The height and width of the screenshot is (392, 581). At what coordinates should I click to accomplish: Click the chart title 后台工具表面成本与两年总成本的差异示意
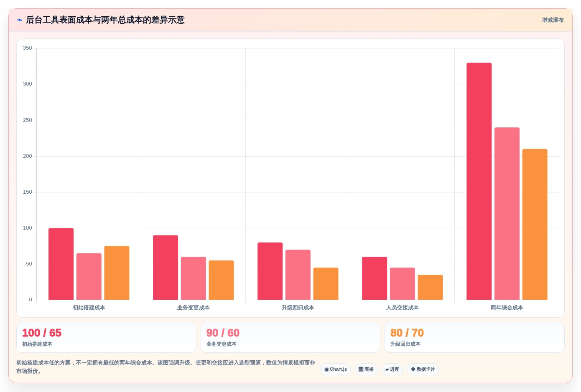coord(105,20)
